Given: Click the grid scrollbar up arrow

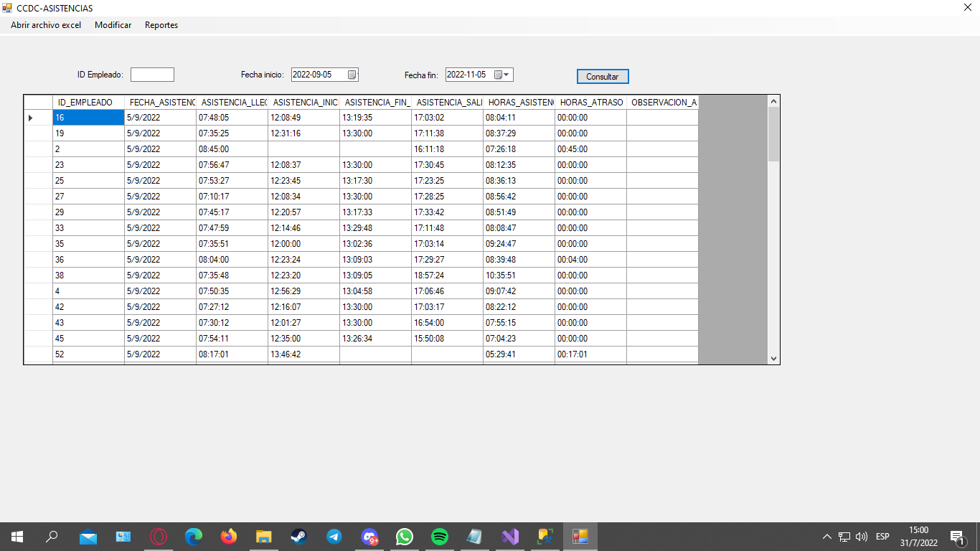Looking at the screenshot, I should click(x=773, y=102).
